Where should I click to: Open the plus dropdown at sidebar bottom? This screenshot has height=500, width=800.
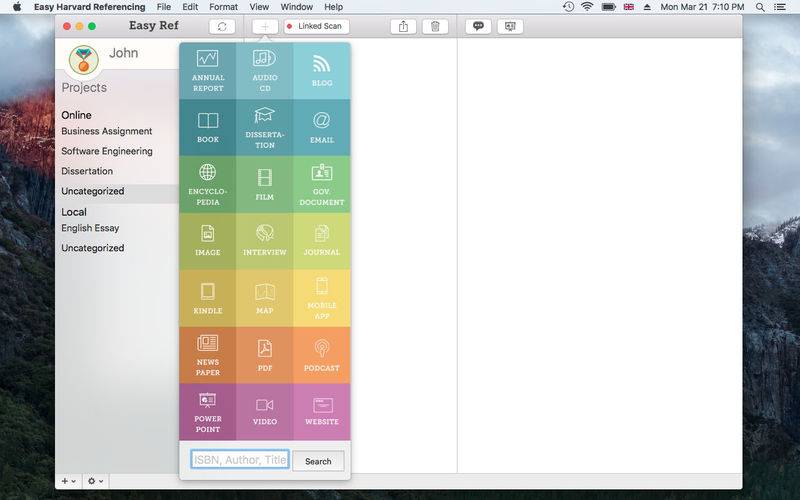pyautogui.click(x=68, y=481)
